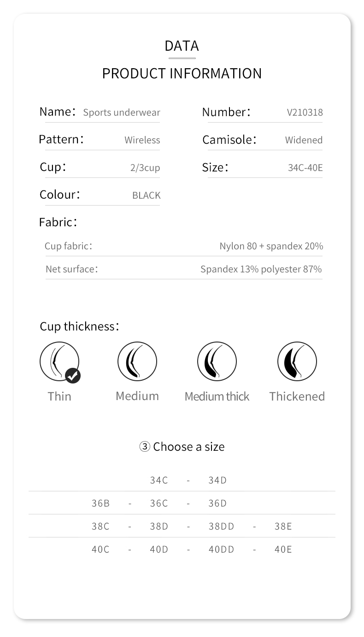This screenshot has height=637, width=364.
Task: Tap size 38DD
Action: (x=221, y=526)
